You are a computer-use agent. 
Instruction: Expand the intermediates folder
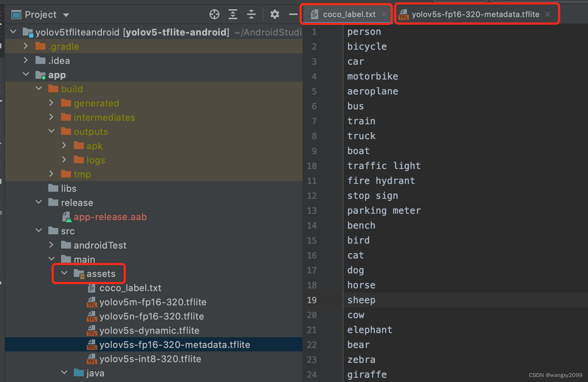[x=51, y=117]
